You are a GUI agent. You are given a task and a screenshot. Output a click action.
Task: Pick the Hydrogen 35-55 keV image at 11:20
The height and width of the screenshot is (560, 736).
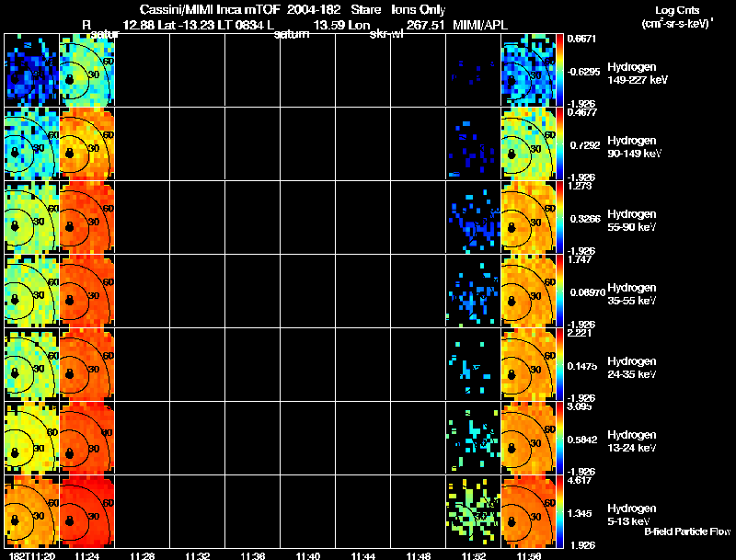tap(31, 291)
